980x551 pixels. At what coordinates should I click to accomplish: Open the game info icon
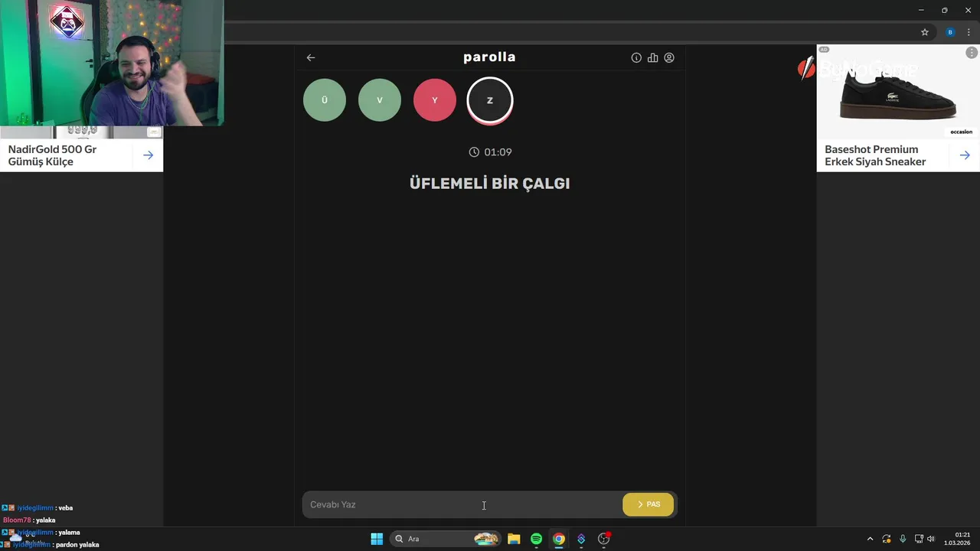click(636, 57)
